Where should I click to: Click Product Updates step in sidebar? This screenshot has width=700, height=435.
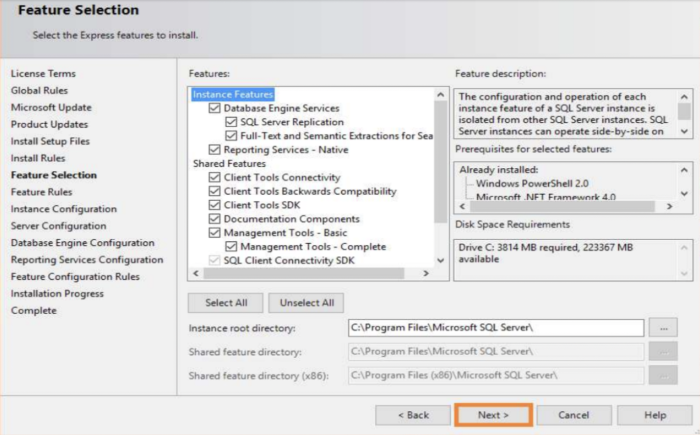[50, 124]
